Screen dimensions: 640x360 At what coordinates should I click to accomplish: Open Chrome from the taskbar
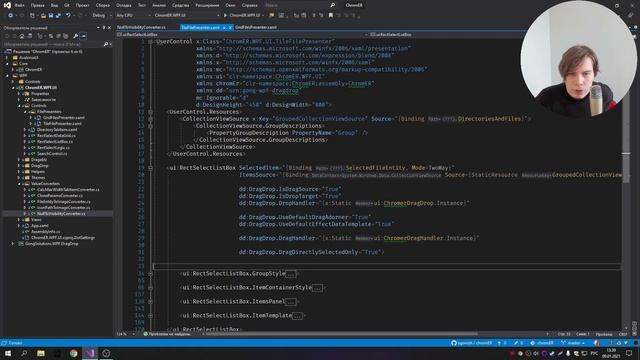point(73,353)
